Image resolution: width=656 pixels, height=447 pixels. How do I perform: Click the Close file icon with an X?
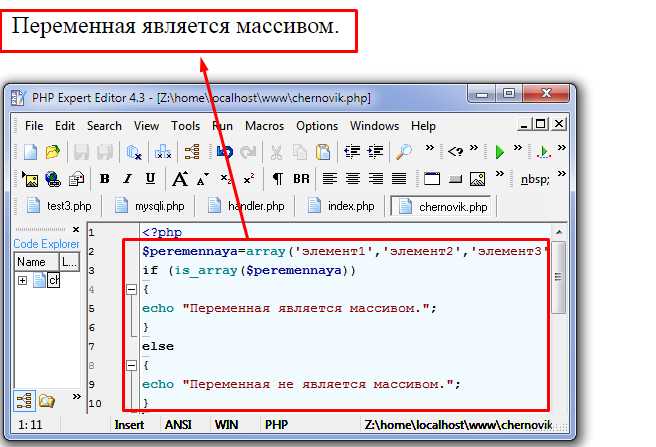tap(133, 152)
